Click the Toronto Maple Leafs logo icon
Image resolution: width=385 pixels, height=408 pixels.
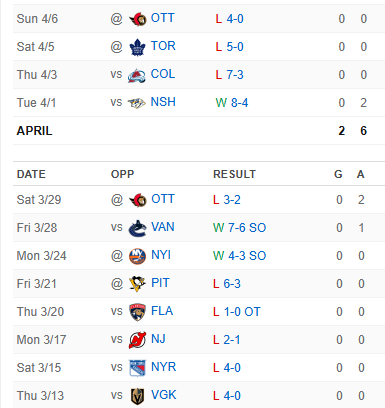(x=137, y=47)
